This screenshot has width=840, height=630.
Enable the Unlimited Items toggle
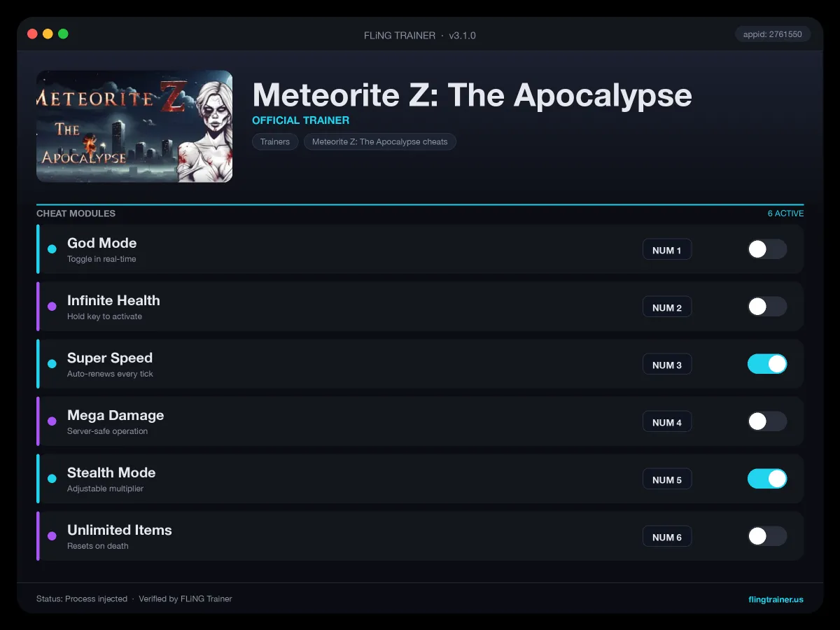767,536
